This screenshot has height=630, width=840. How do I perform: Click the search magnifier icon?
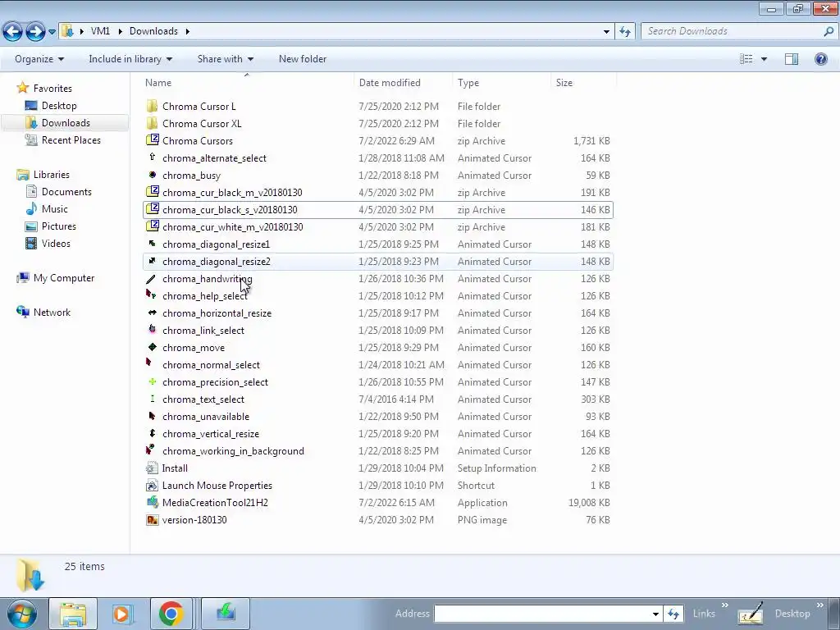tap(829, 31)
